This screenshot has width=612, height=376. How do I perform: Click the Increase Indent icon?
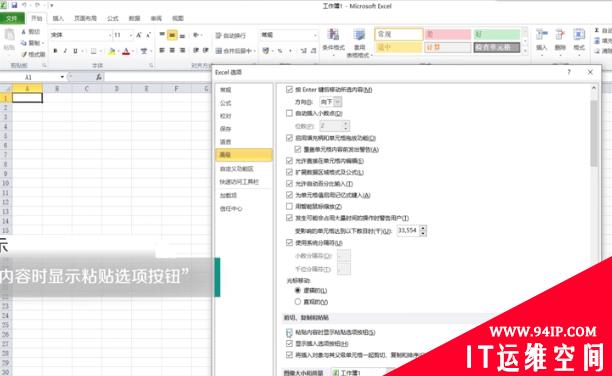click(x=205, y=51)
